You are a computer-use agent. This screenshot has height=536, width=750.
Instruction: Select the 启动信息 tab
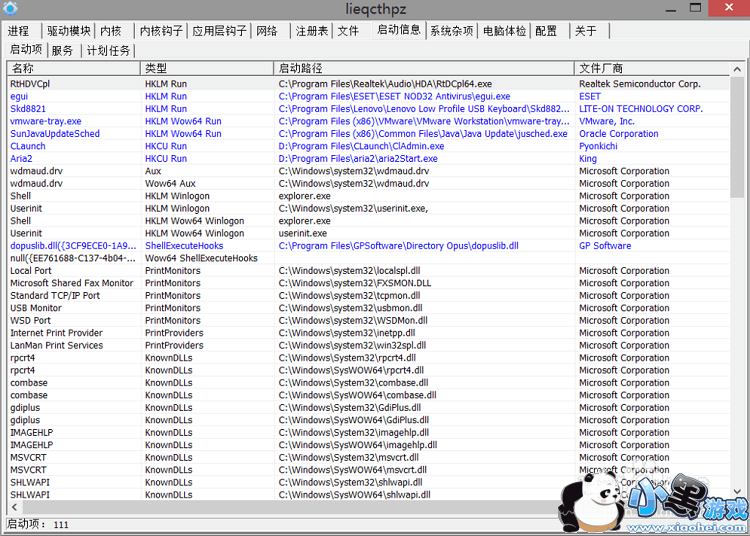click(398, 30)
